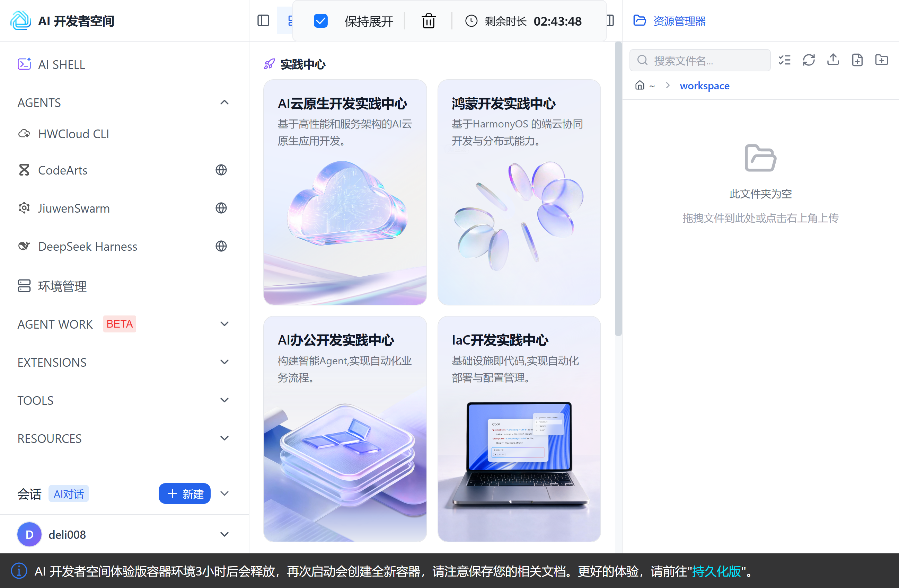Screen dimensions: 899x588
Task: Create a new folder
Action: (x=882, y=60)
